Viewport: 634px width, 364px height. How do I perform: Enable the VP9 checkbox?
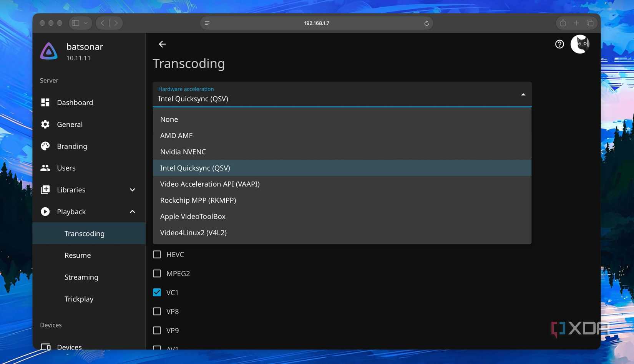(x=157, y=330)
